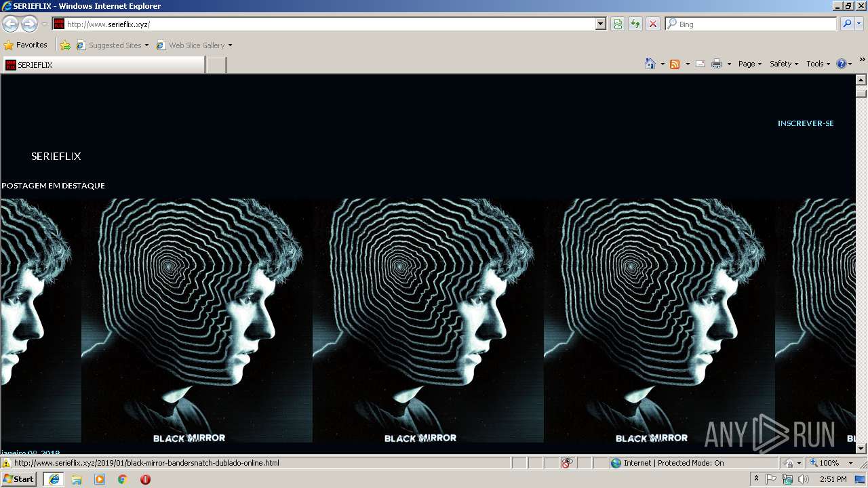Click the Home icon in command bar

(x=650, y=64)
